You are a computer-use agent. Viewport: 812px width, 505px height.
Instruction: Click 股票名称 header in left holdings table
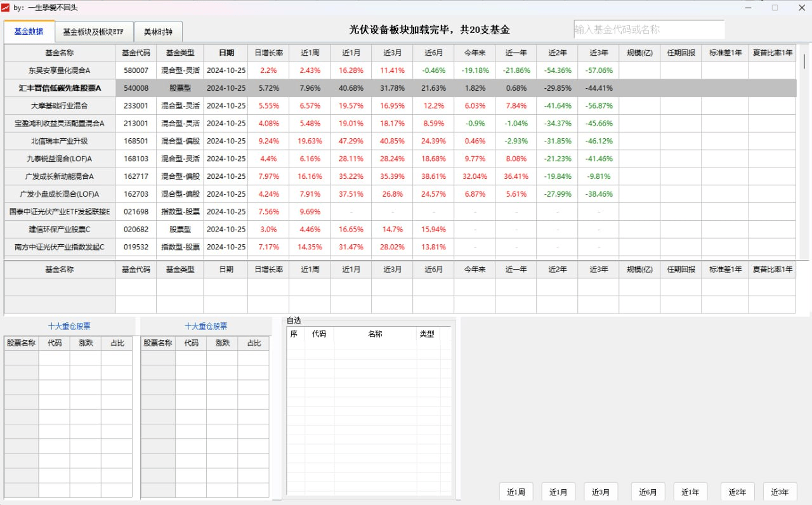click(x=22, y=343)
